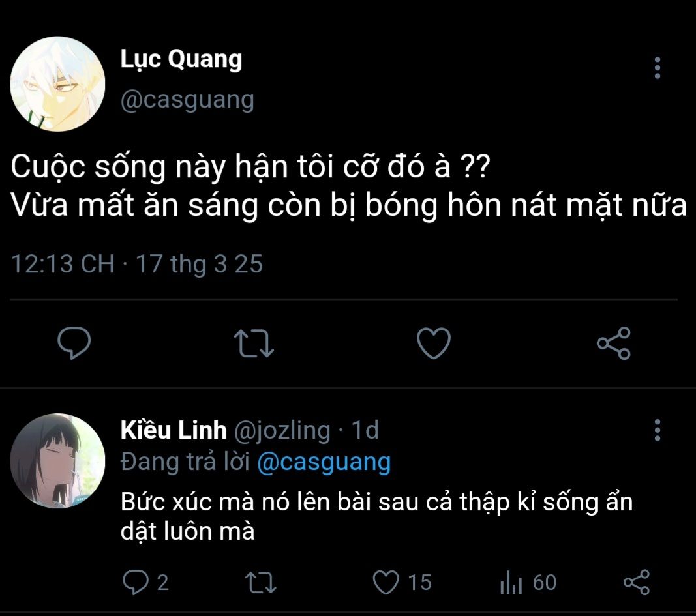Share Kiều Linh's reply
This screenshot has width=696, height=616.
636,581
